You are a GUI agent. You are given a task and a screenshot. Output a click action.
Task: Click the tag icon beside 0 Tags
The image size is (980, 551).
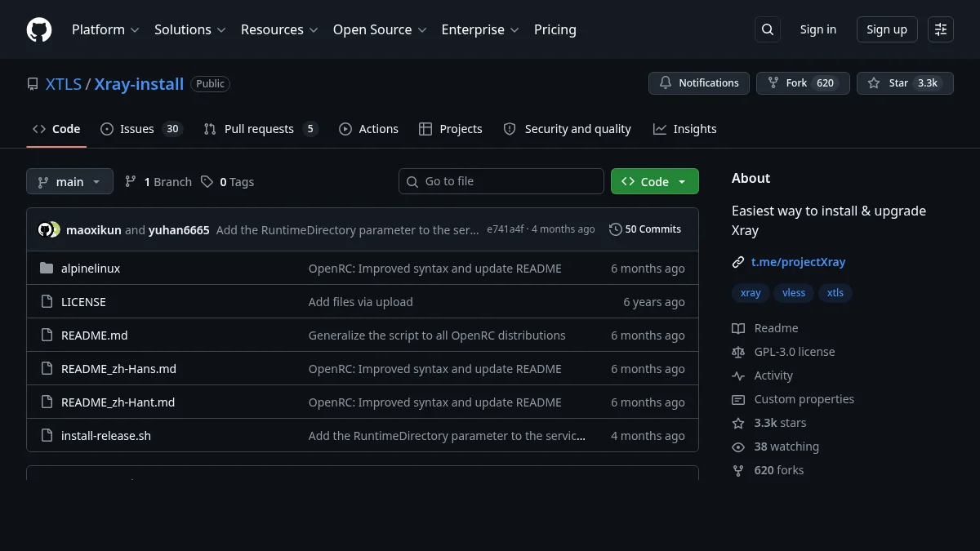[x=207, y=181]
